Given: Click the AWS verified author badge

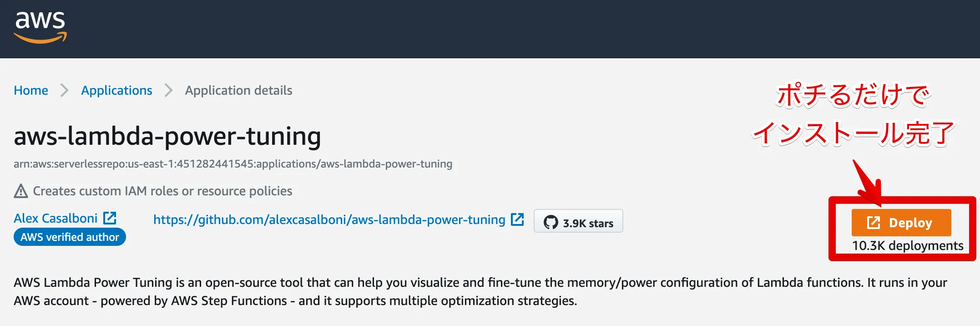Looking at the screenshot, I should pos(70,237).
